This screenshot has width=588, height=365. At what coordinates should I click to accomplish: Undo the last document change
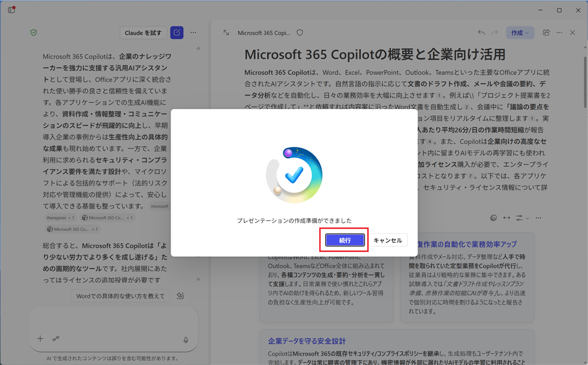pos(481,33)
